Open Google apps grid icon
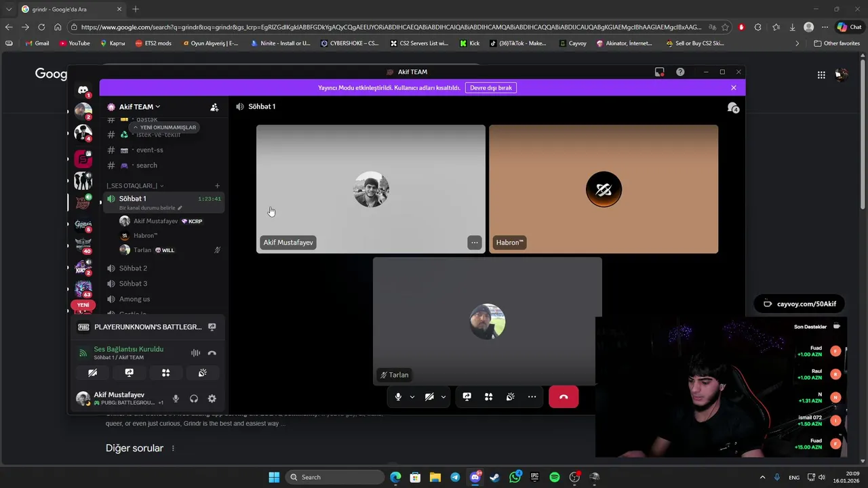 pos(821,75)
